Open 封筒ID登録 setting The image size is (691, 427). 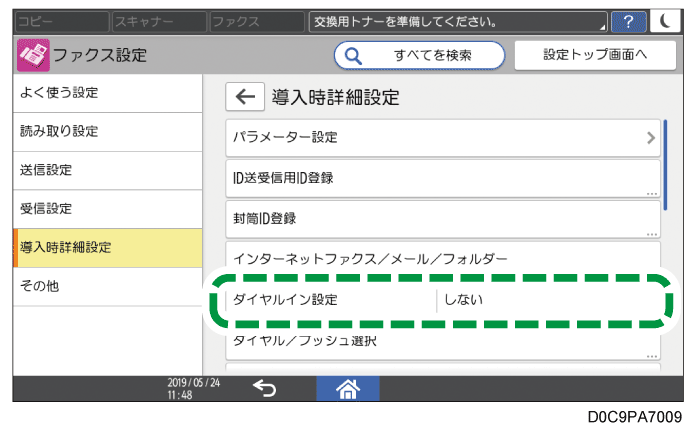click(442, 218)
